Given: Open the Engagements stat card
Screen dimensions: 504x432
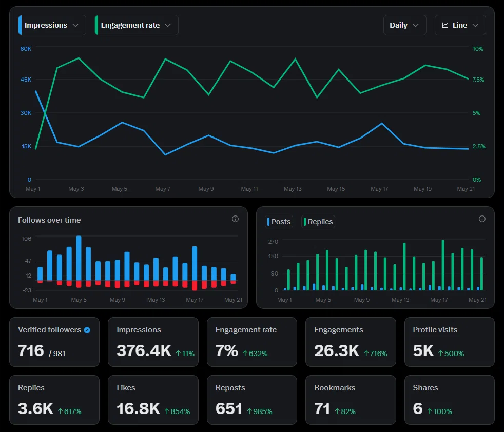Looking at the screenshot, I should coord(351,342).
